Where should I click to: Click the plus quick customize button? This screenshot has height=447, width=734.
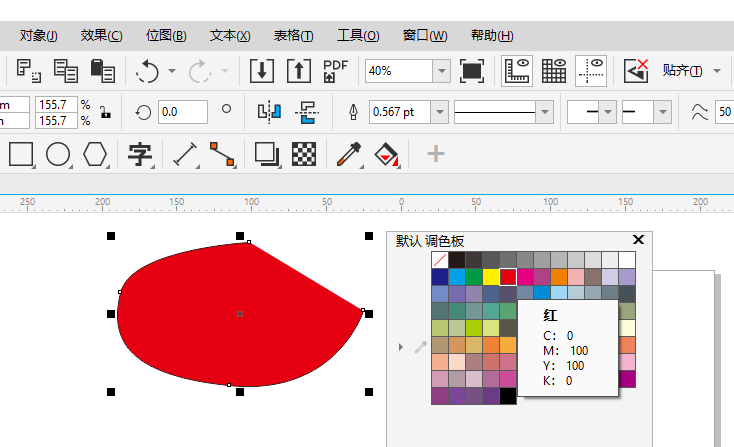(435, 154)
